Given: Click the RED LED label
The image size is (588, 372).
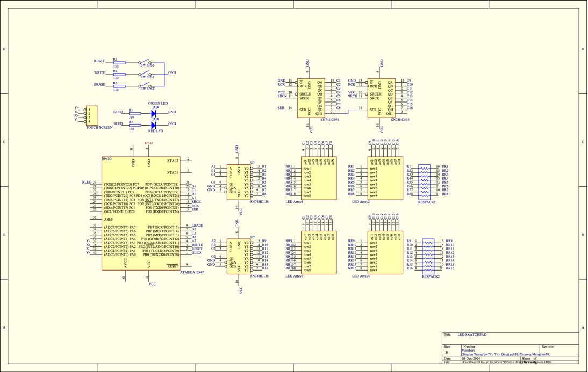Looking at the screenshot, I should (156, 131).
